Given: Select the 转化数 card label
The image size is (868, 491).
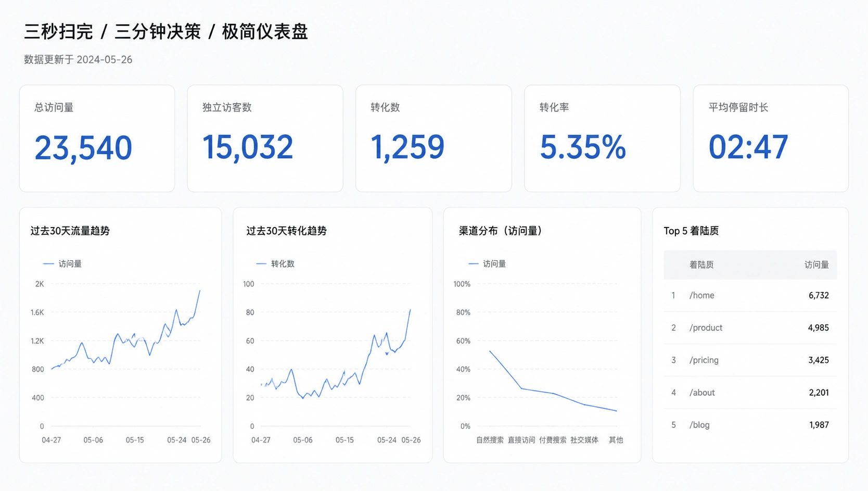Looking at the screenshot, I should [385, 107].
